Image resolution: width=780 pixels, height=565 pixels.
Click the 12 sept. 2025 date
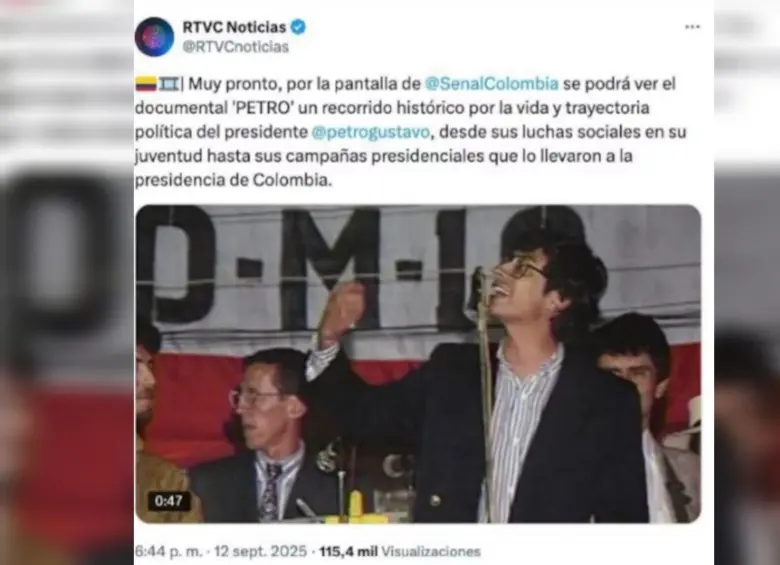(260, 552)
